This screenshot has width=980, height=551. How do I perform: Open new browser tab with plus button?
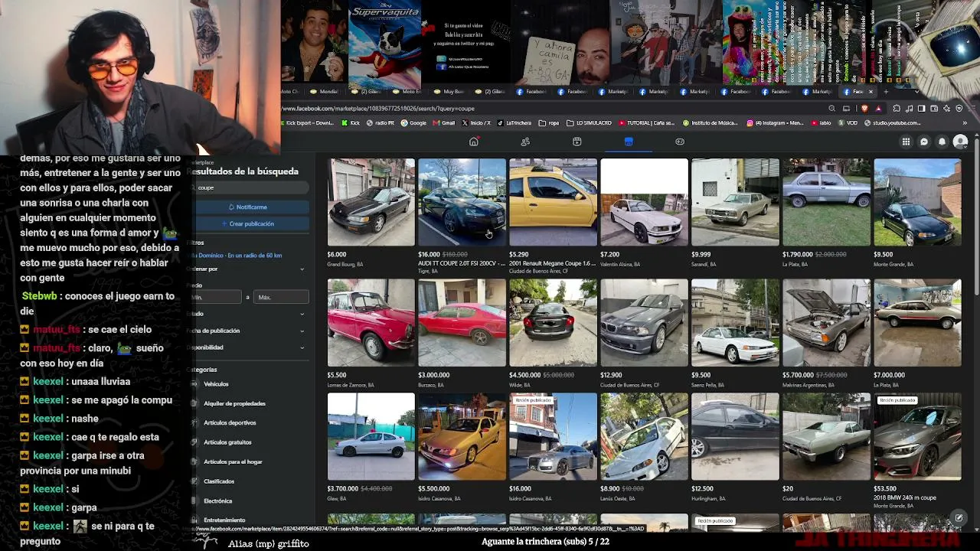pos(886,92)
